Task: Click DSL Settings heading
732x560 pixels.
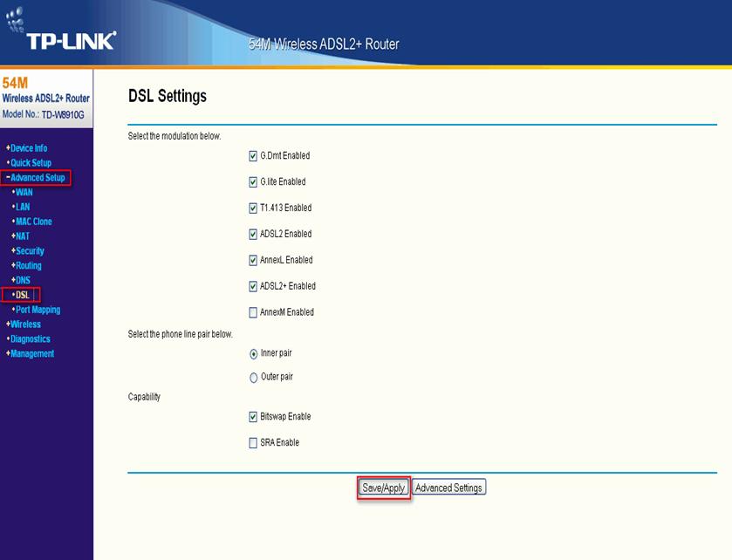Action: point(168,96)
